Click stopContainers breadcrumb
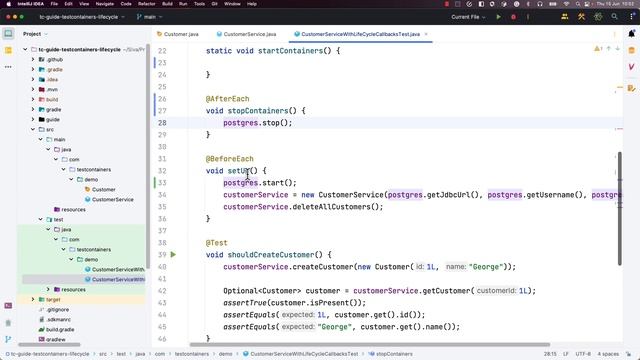640x360 pixels. [391, 354]
